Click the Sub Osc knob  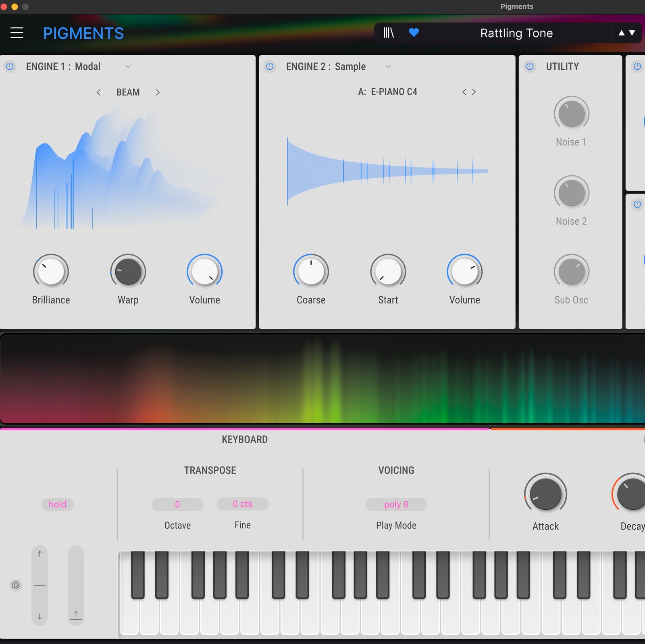(572, 272)
